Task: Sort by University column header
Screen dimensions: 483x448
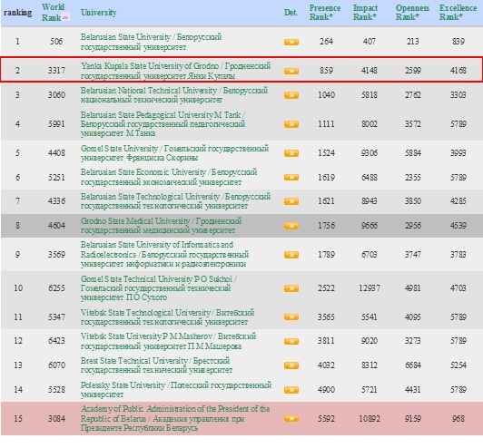Action: coord(99,13)
